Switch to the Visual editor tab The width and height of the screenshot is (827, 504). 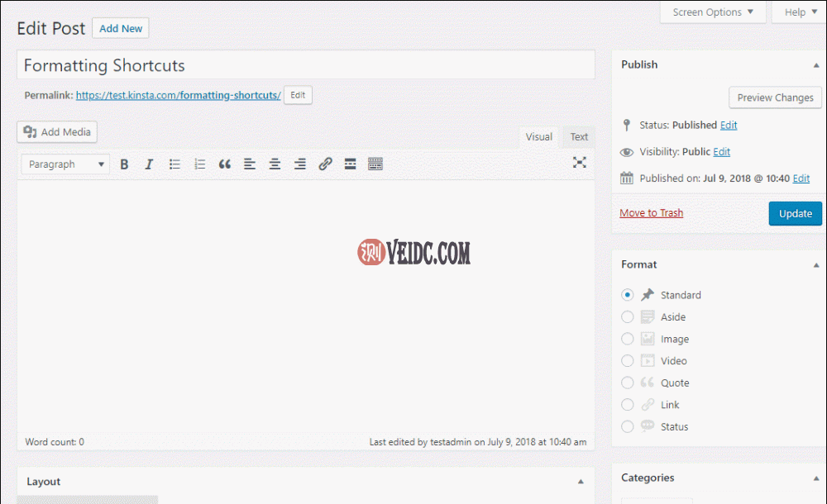tap(538, 137)
